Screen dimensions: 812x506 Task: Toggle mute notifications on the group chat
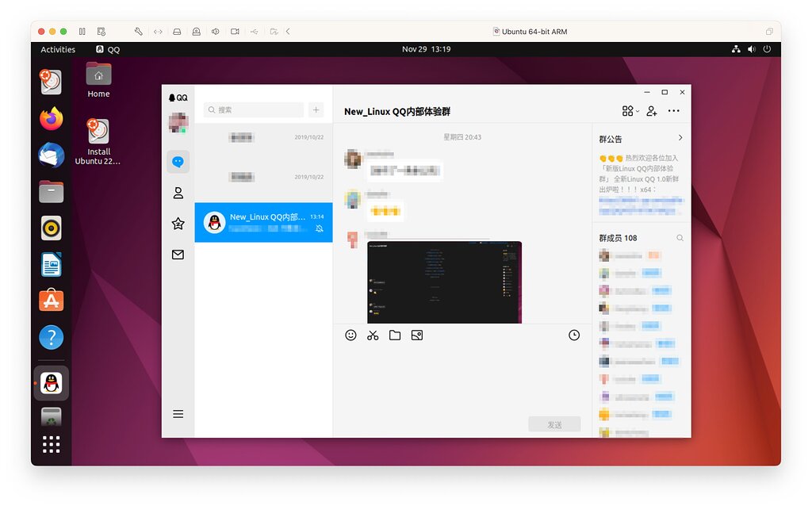320,229
